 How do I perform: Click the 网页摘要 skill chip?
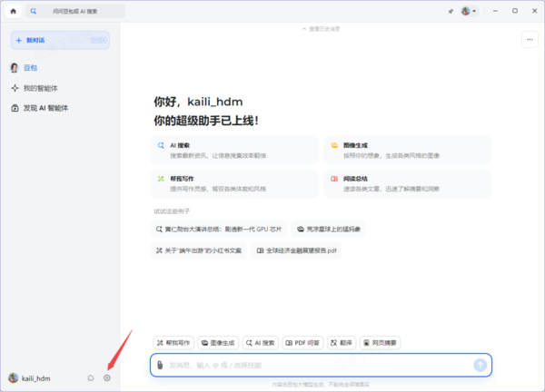pyautogui.click(x=381, y=343)
